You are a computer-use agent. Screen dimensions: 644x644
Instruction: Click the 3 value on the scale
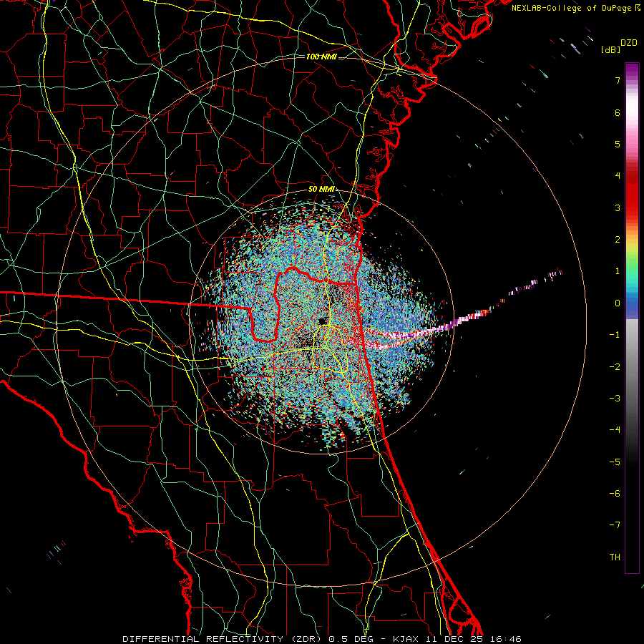click(618, 208)
